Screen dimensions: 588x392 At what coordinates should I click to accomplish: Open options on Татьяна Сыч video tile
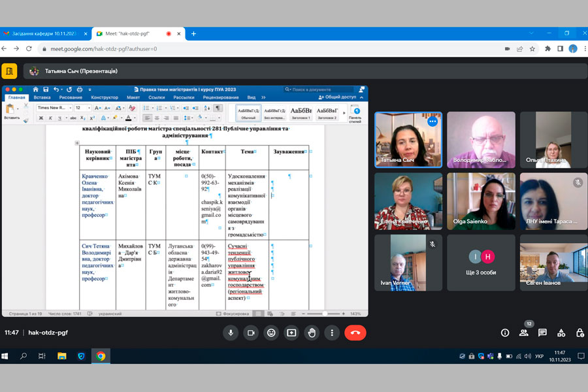tap(433, 122)
